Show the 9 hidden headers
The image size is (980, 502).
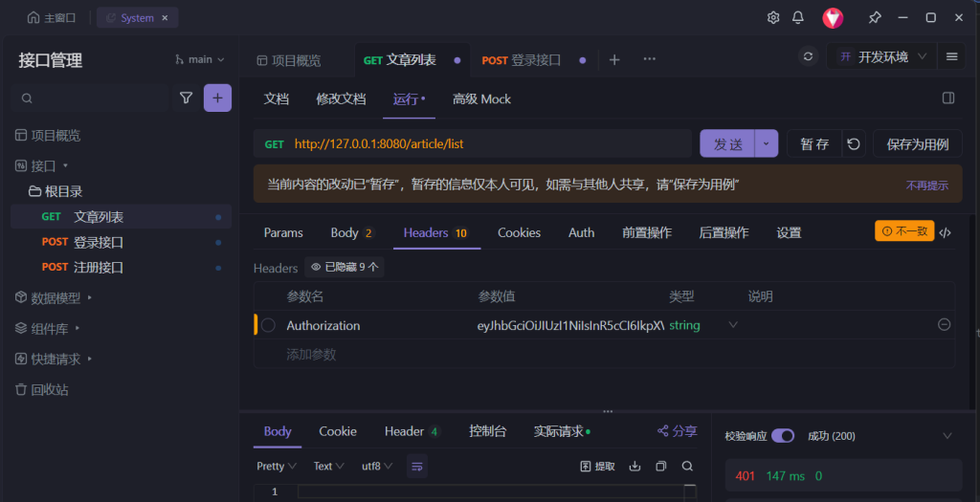point(345,268)
